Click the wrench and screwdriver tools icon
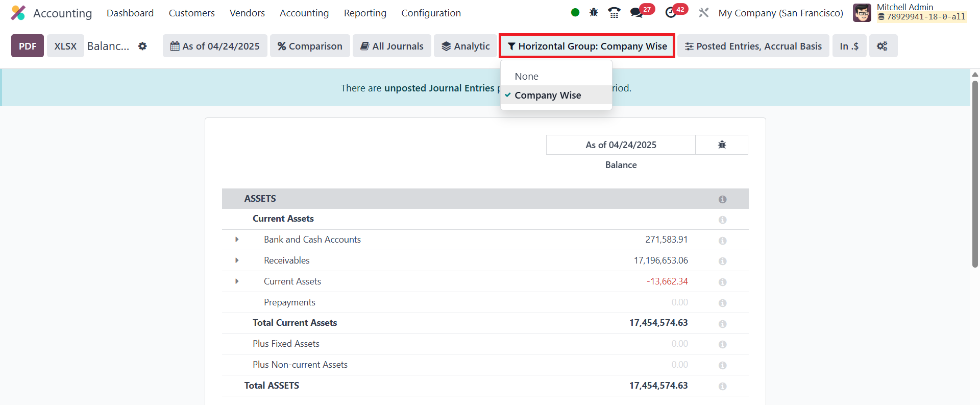This screenshot has width=980, height=405. (703, 13)
